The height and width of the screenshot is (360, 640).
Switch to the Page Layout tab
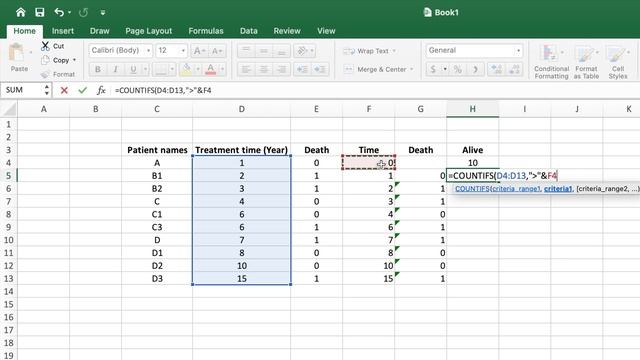point(149,31)
